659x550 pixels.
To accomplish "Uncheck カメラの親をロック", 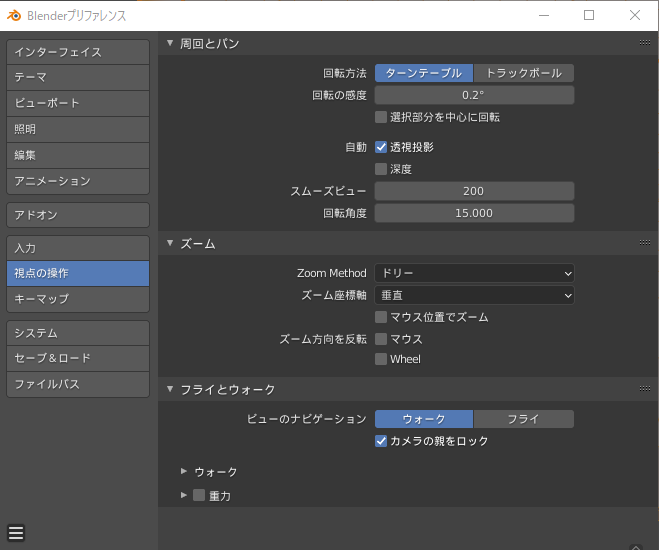I will [381, 441].
